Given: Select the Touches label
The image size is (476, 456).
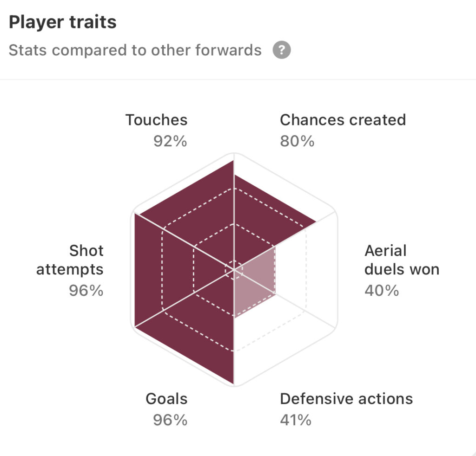Looking at the screenshot, I should [156, 120].
